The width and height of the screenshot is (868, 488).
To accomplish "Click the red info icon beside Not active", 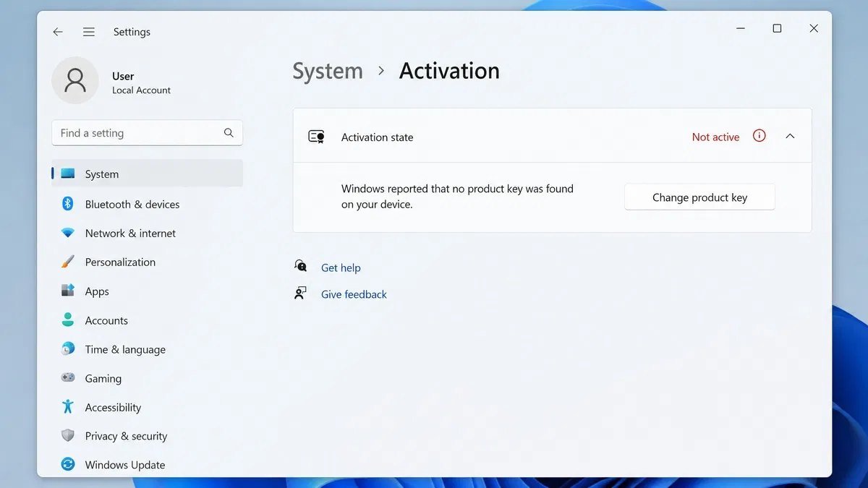I will (x=759, y=136).
